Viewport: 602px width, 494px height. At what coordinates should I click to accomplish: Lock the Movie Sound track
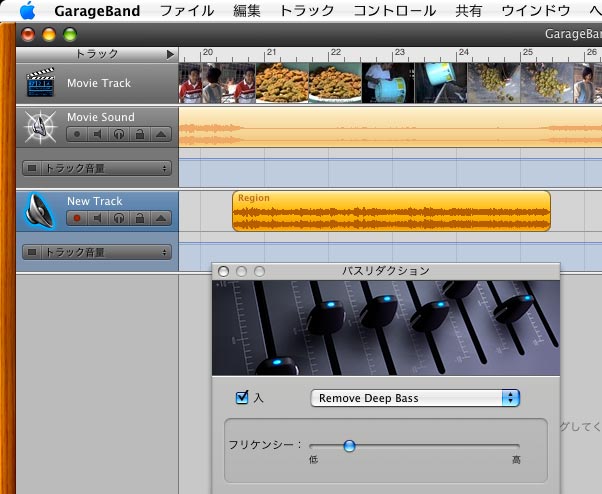(140, 134)
